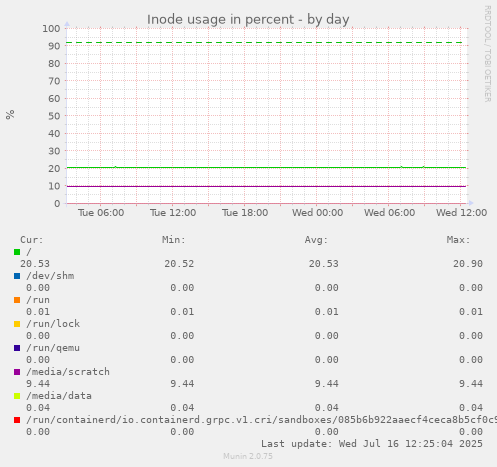Screen dimensions: 497x467
Task: Click the Last update timestamp text
Action: point(372,444)
